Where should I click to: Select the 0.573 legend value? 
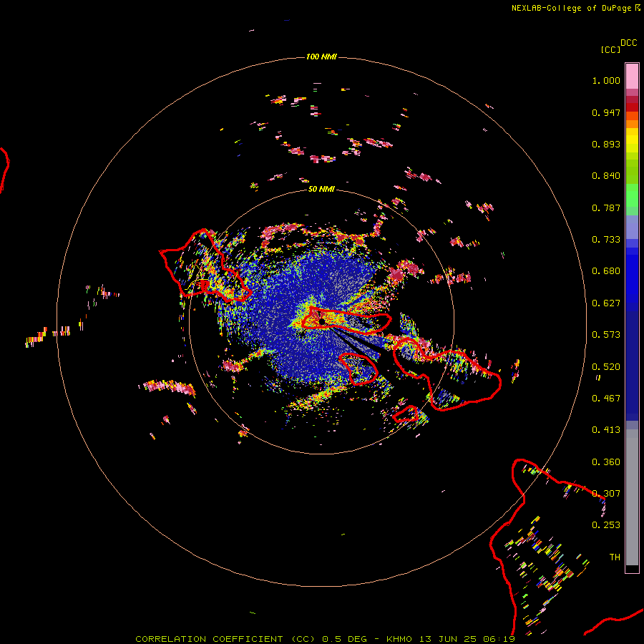point(606,335)
